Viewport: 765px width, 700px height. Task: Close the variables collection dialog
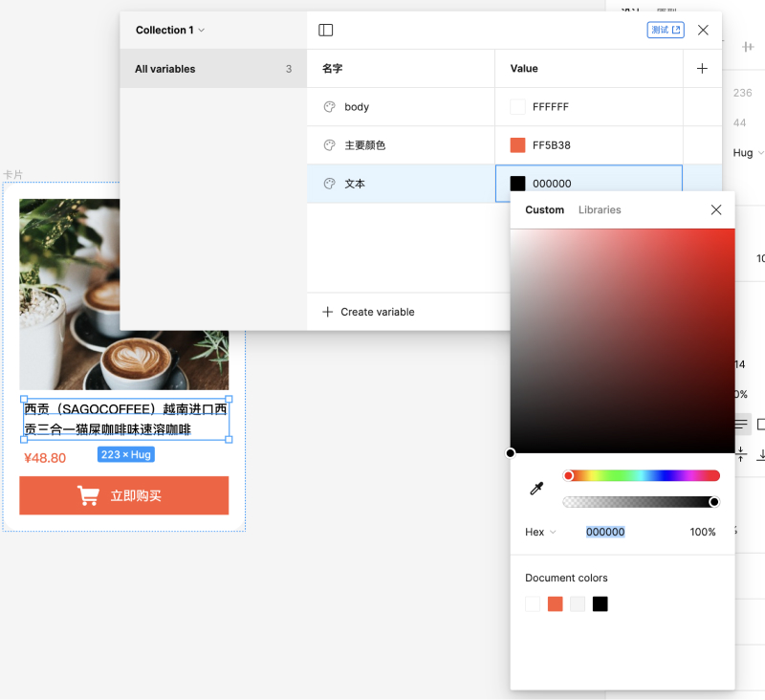click(x=703, y=31)
